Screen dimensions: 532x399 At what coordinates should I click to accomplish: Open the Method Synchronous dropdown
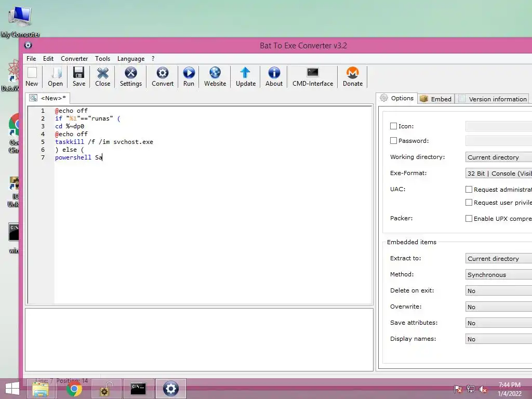[x=499, y=275]
